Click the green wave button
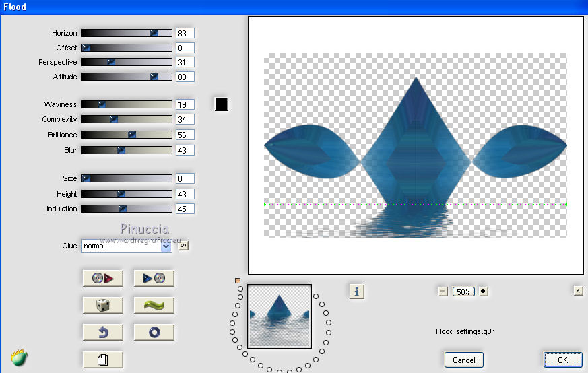The image size is (588, 373). [x=154, y=305]
